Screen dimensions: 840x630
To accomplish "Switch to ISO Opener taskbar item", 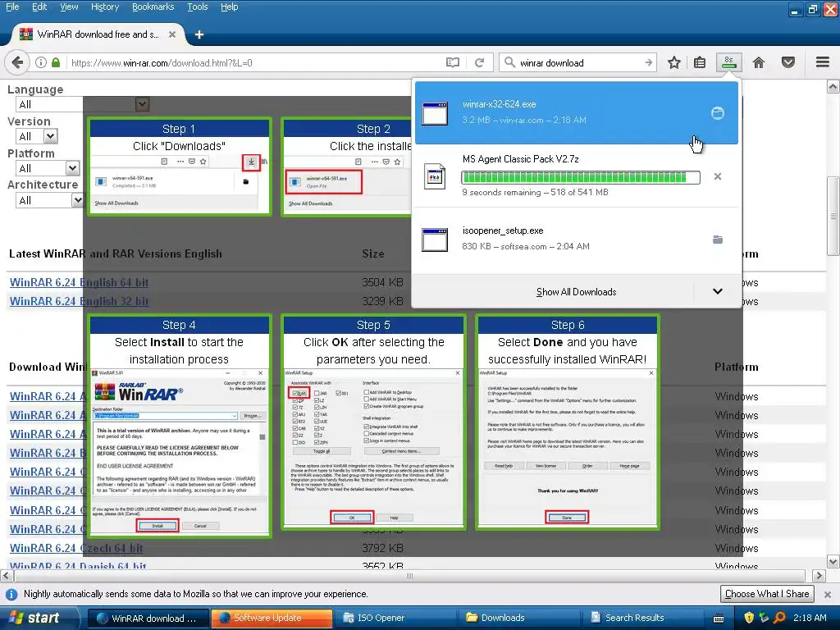I will (x=395, y=618).
